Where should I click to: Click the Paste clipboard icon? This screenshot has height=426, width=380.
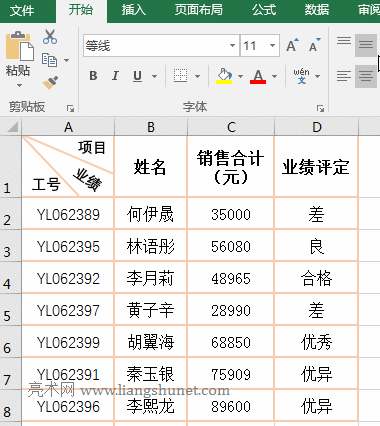20,46
